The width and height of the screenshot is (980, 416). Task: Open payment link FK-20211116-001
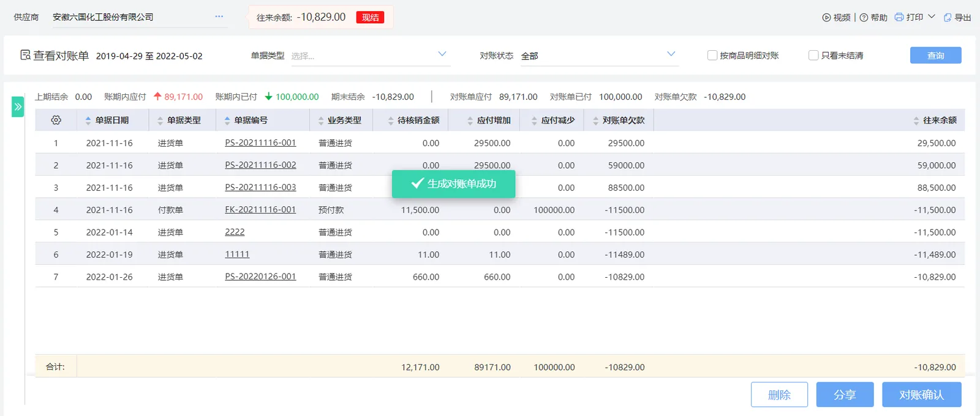[x=260, y=210]
